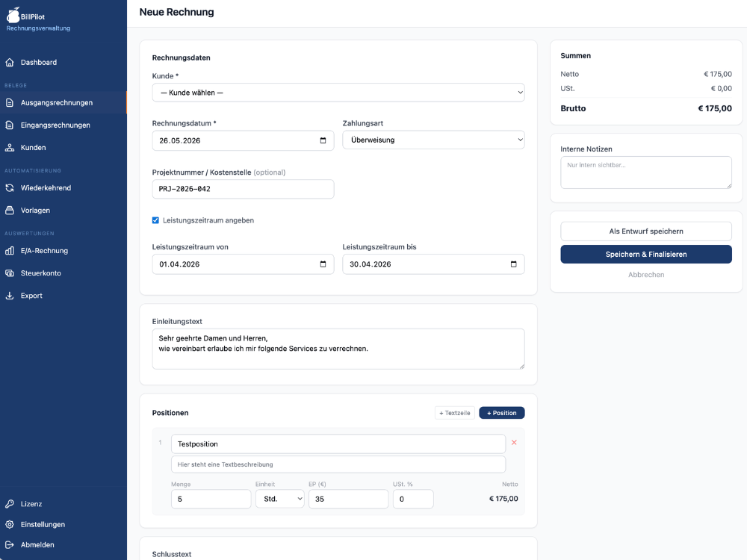Image resolution: width=747 pixels, height=560 pixels.
Task: Open Ausgangsrechnungen menu item
Action: 63,103
